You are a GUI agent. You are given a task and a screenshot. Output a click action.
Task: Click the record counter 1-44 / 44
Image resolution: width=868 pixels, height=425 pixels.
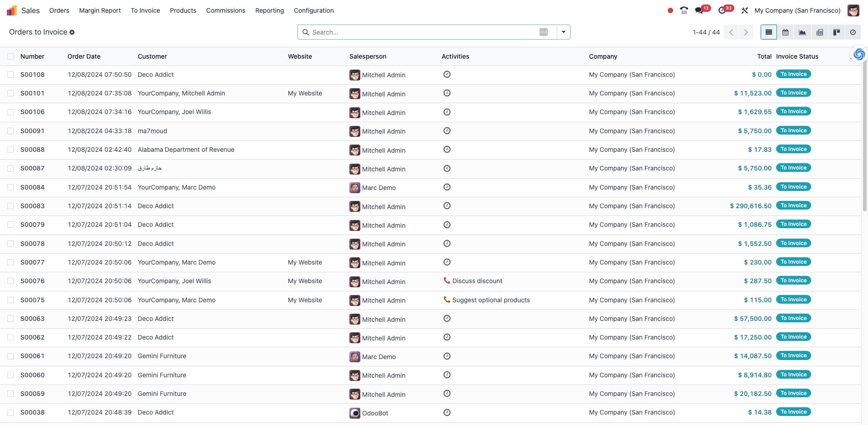click(x=706, y=32)
